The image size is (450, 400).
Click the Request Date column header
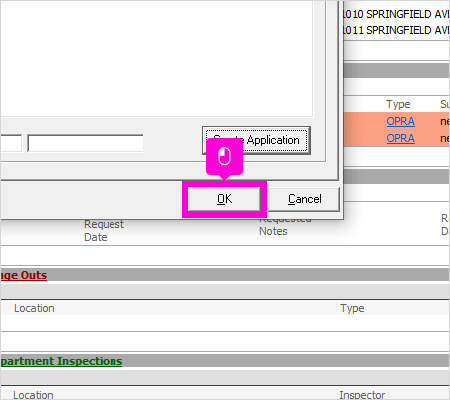[104, 231]
